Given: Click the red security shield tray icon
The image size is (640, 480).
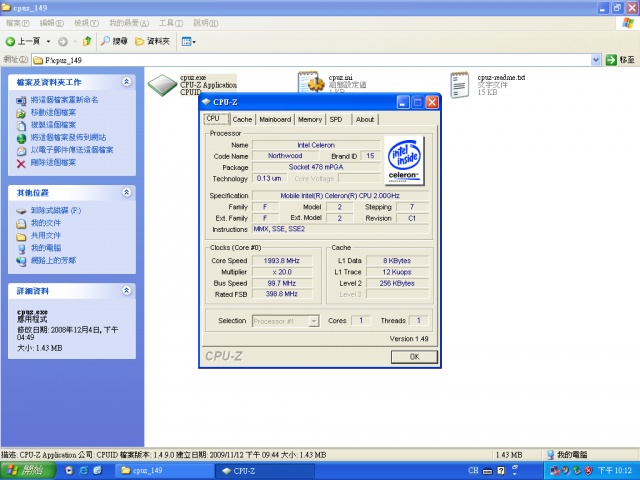Looking at the screenshot, I should click(x=588, y=471).
